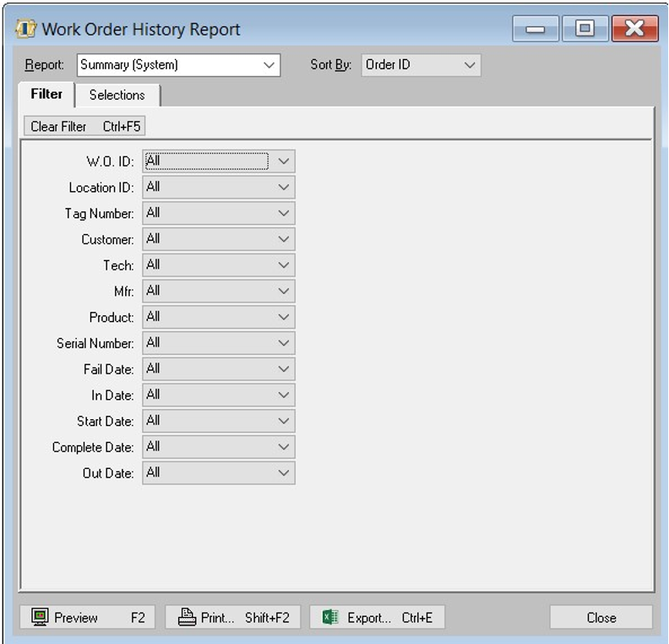Screen dimensions: 669x644
Task: Expand the Fail Date filter dropdown
Action: coord(219,369)
